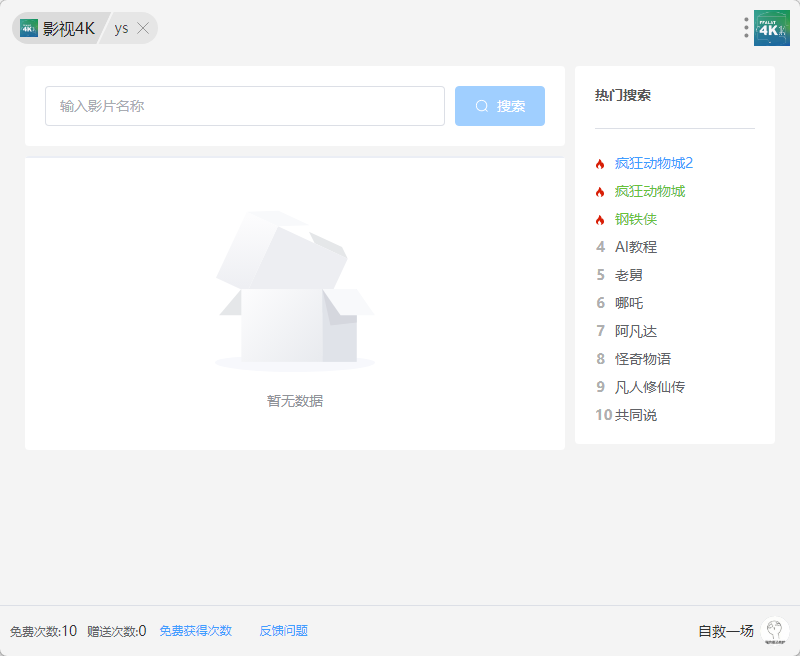Open the 免费获得次数 link
The width and height of the screenshot is (800, 656).
[196, 631]
